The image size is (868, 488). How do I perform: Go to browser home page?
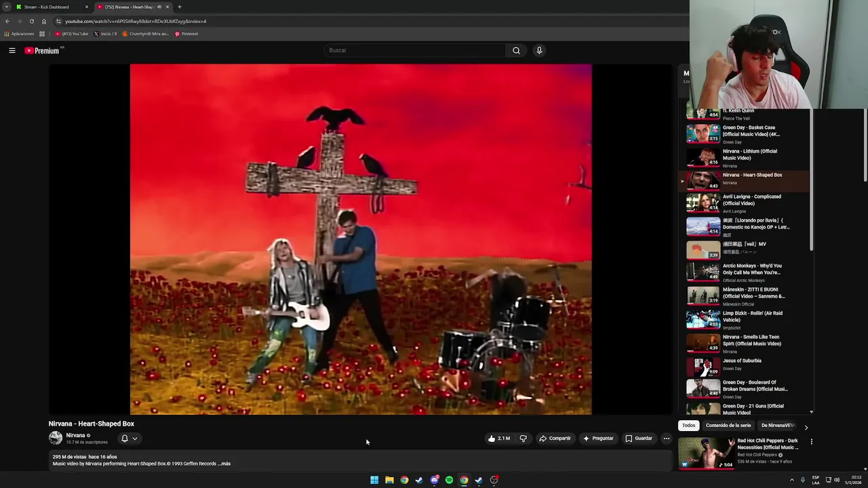coord(44,21)
